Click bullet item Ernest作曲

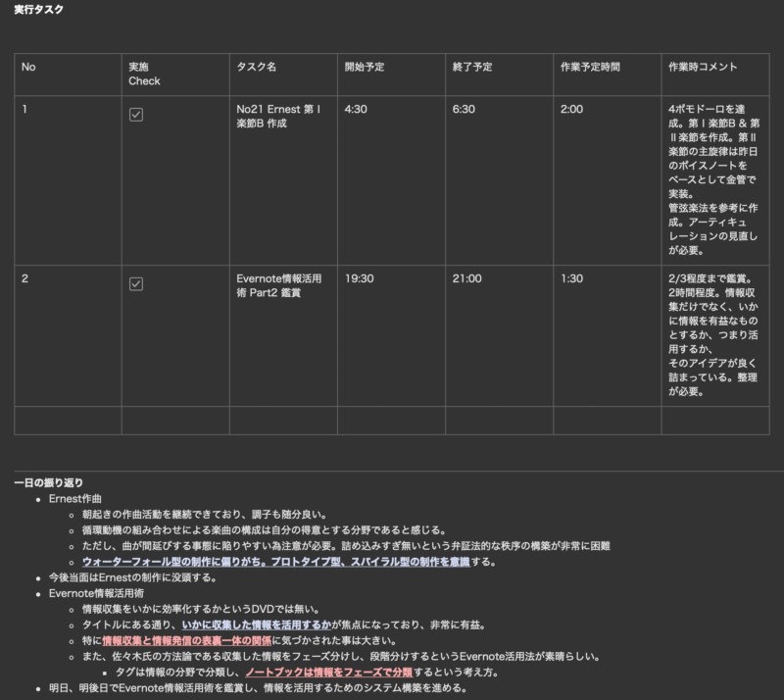point(75,499)
